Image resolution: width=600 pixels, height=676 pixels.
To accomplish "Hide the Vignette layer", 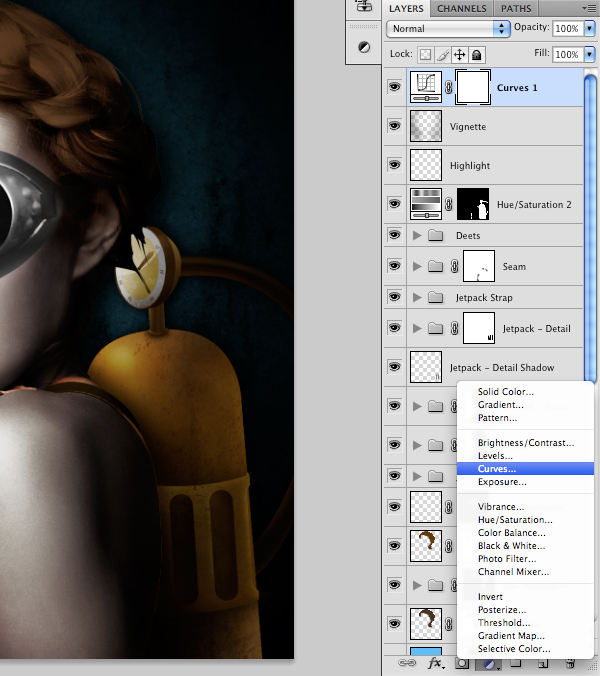I will click(394, 125).
